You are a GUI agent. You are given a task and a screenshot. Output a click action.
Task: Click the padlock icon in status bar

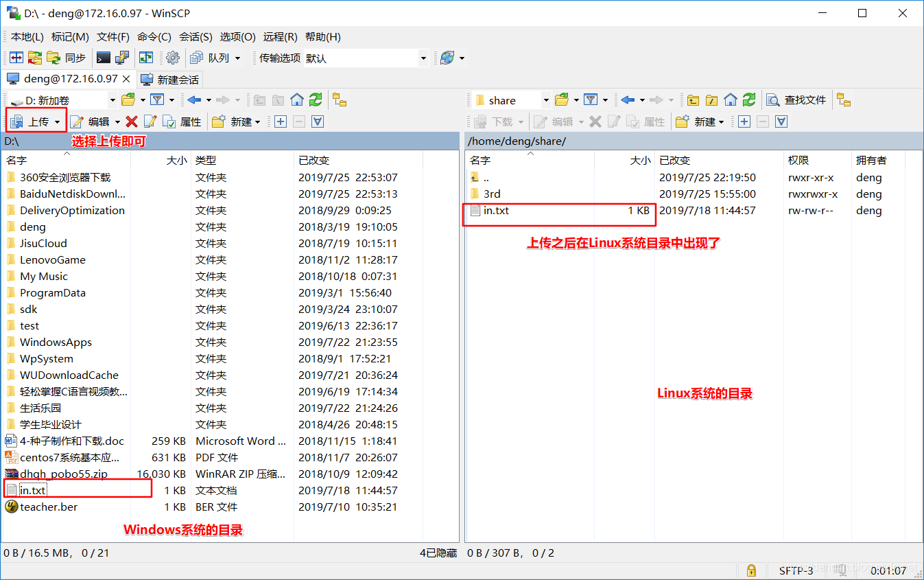pyautogui.click(x=751, y=570)
